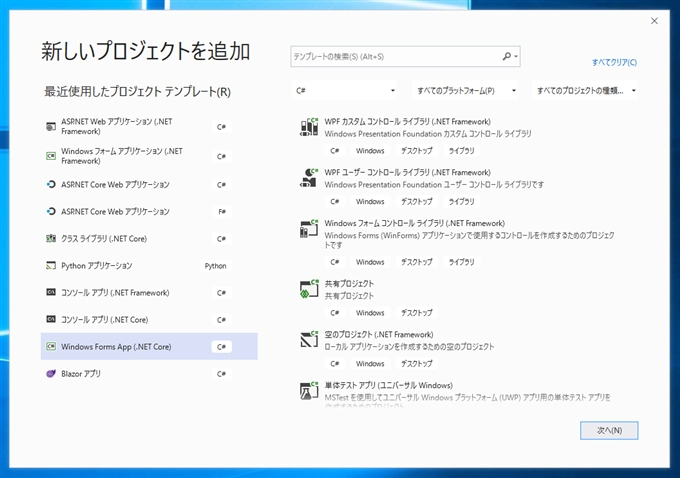Click the Windows tag under Windows Forms Control Library
Screen dimensions: 680x478
tap(370, 262)
